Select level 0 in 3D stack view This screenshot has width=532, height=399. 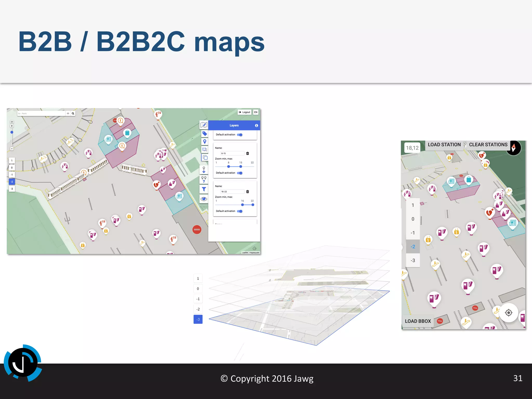click(x=198, y=289)
